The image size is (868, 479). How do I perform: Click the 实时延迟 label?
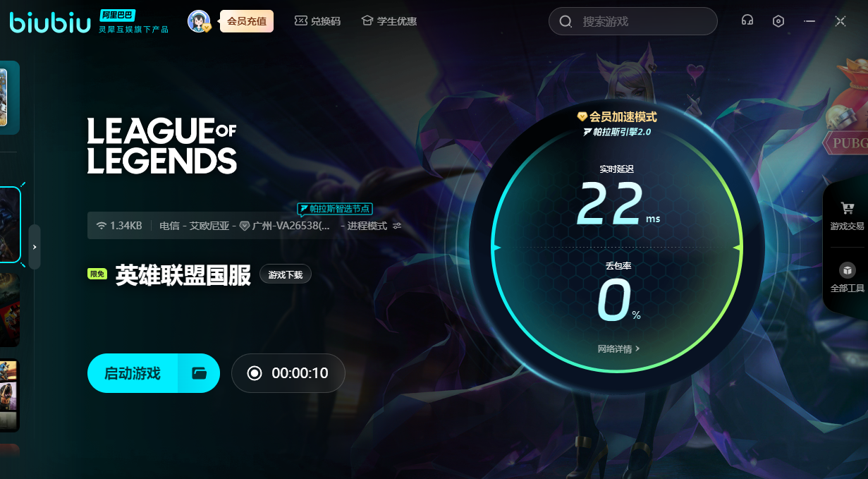(617, 169)
